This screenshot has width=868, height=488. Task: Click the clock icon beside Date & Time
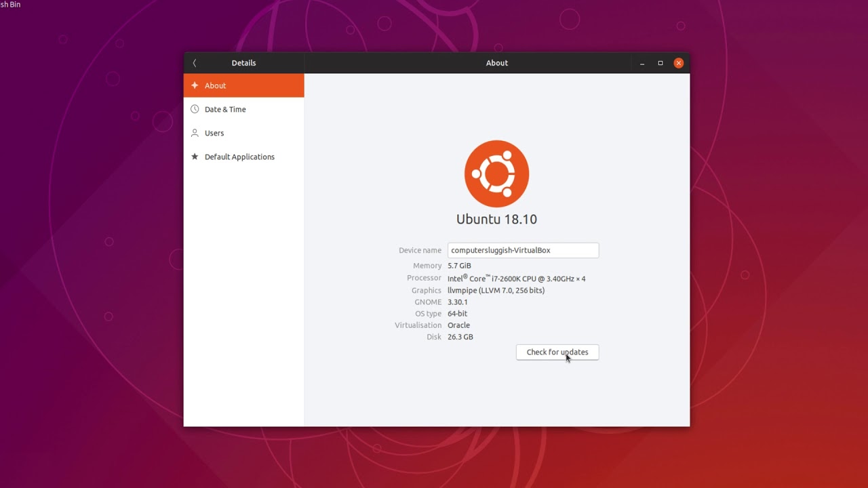pyautogui.click(x=195, y=109)
